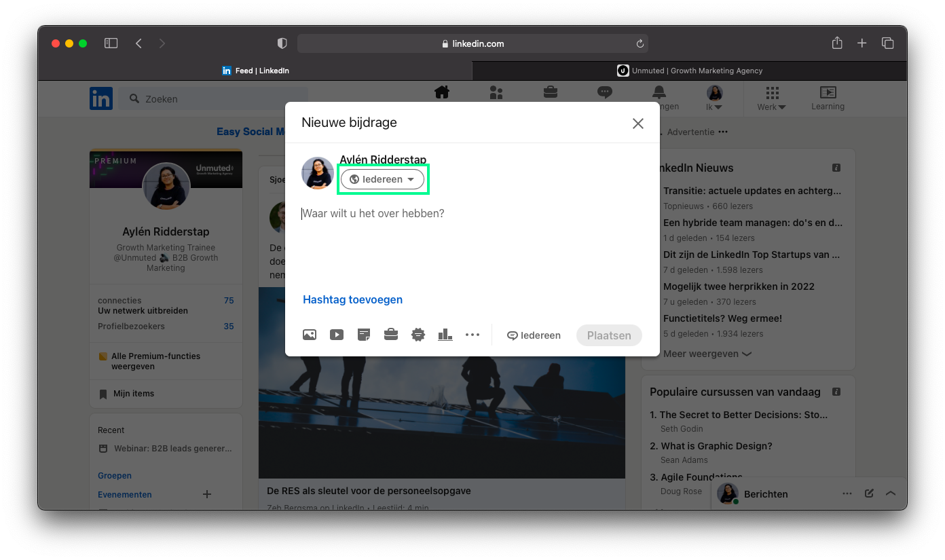Go to Home via house icon
Image resolution: width=945 pixels, height=560 pixels.
tap(442, 93)
